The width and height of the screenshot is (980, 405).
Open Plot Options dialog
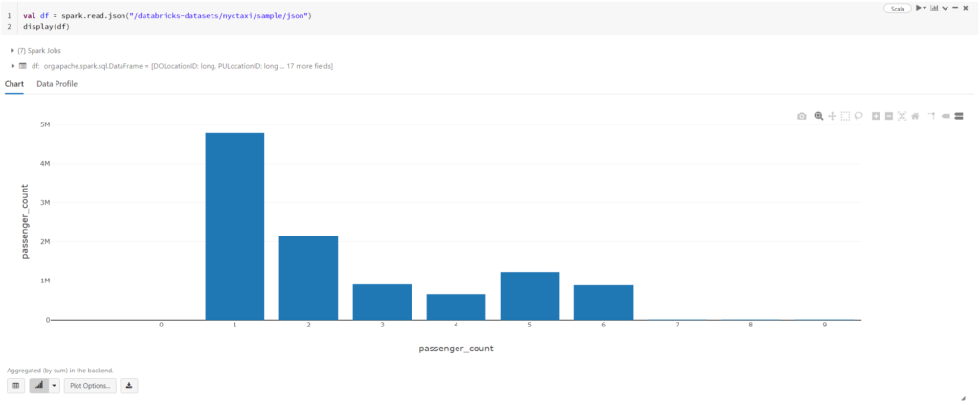92,385
